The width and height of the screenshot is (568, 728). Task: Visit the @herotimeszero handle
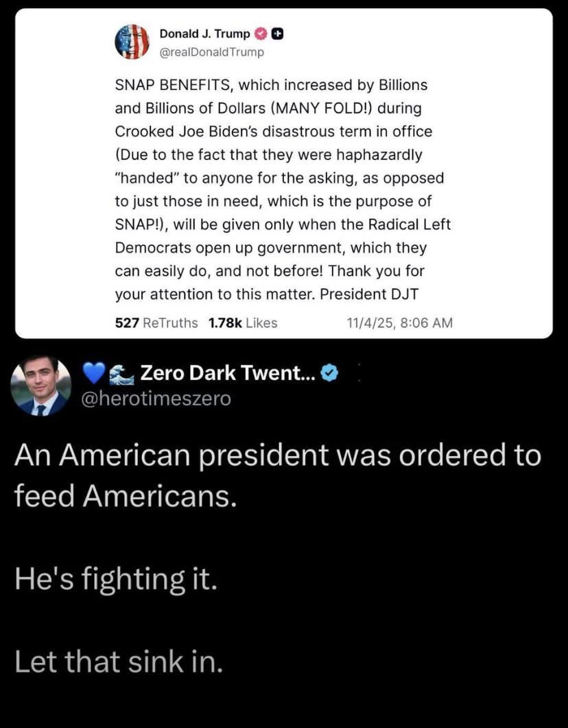point(156,399)
